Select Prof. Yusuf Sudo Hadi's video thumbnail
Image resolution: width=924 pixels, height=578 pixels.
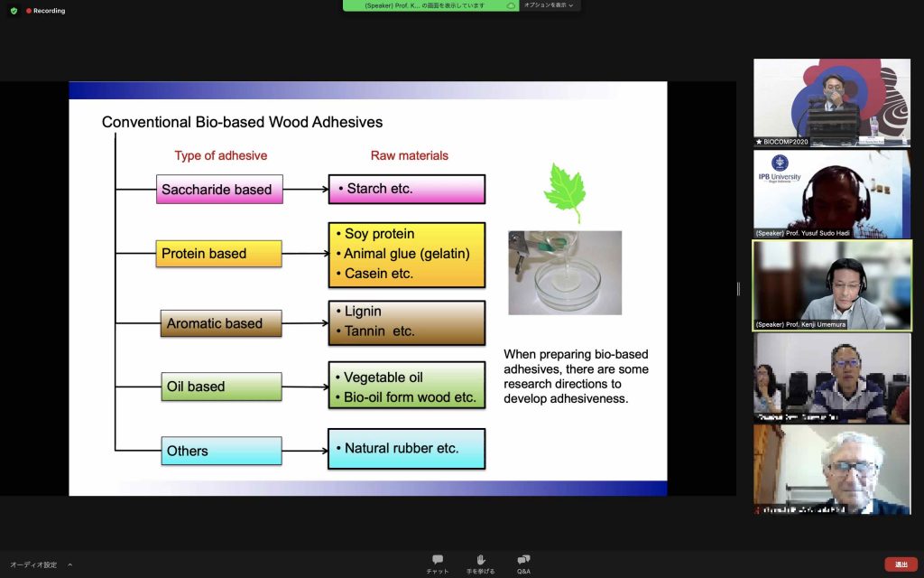click(x=831, y=194)
